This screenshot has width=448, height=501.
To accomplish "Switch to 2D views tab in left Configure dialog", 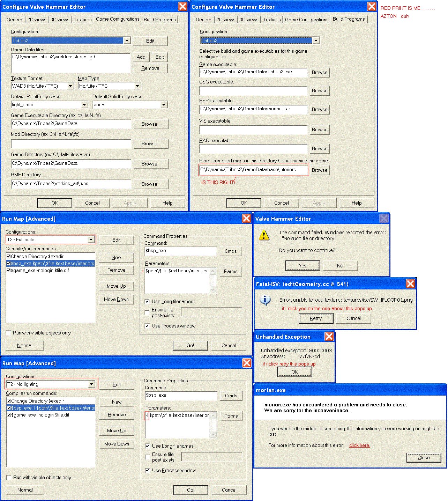I will [x=37, y=20].
